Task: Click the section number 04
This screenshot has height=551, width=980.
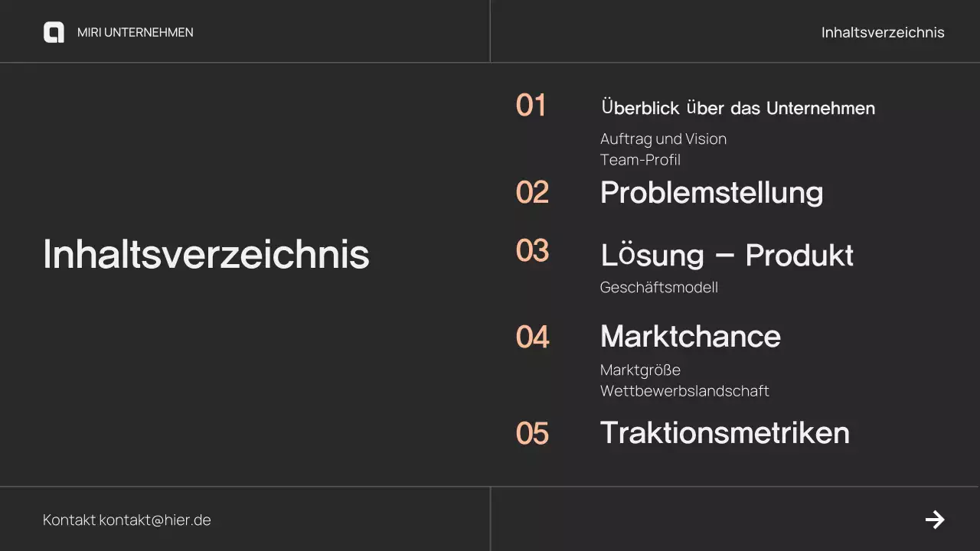Action: pos(532,337)
